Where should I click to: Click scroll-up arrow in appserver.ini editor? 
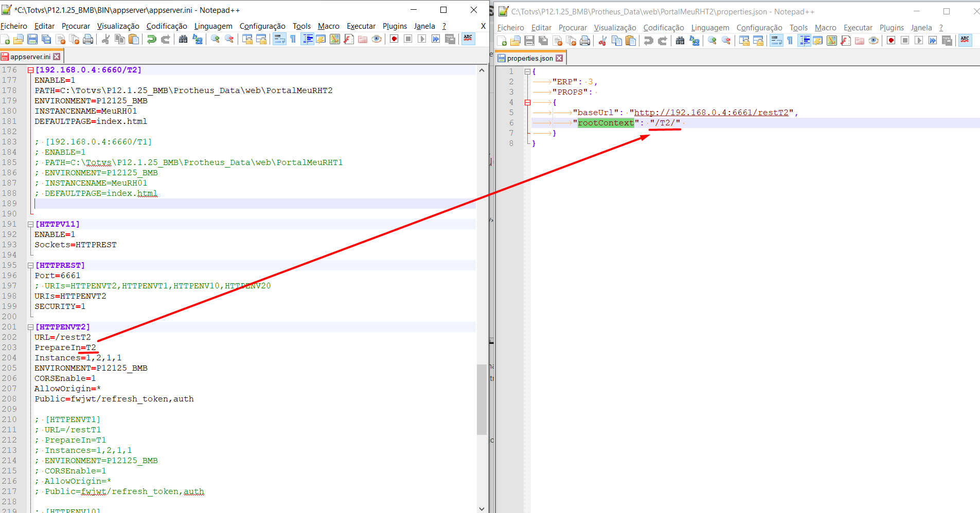[x=482, y=70]
